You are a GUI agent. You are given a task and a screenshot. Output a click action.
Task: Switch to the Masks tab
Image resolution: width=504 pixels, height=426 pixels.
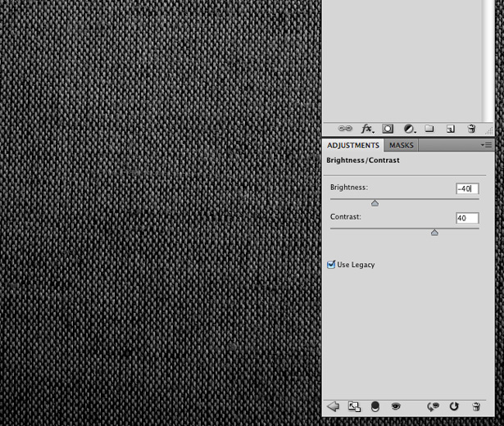click(x=401, y=146)
